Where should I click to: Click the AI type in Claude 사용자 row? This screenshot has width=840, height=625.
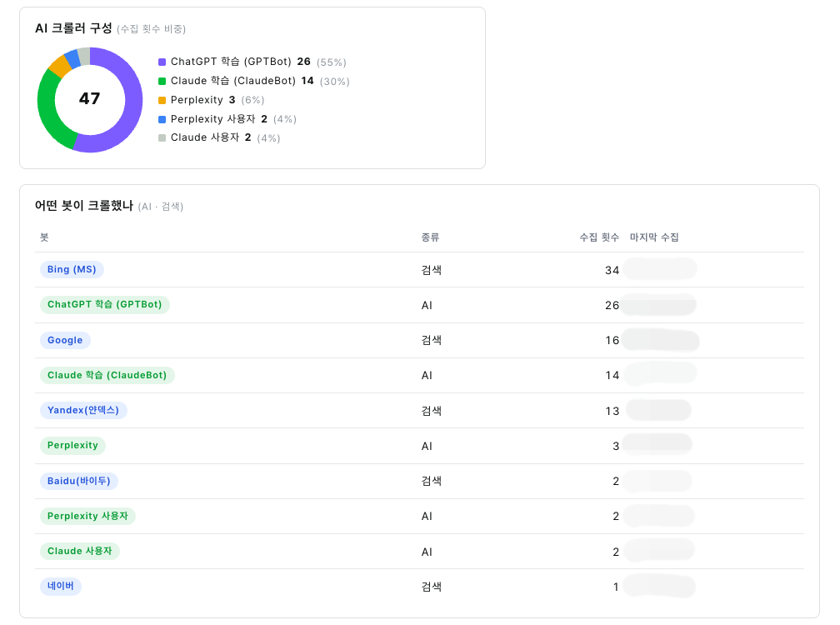pos(427,552)
